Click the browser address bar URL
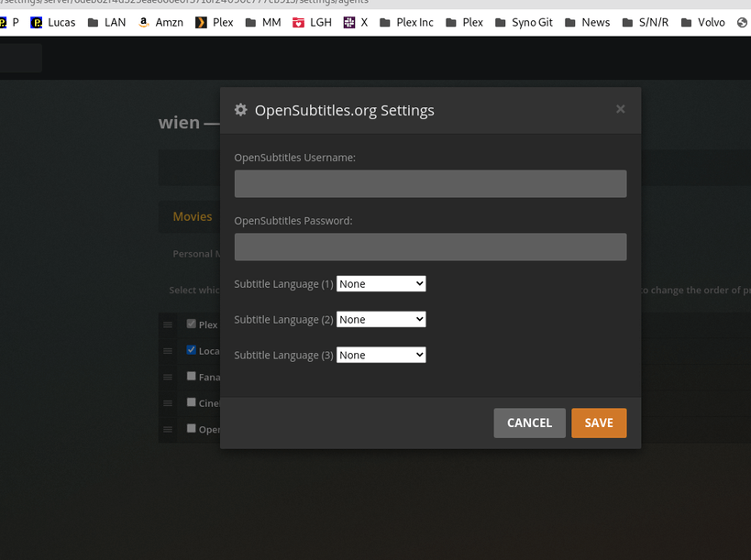 [x=184, y=3]
